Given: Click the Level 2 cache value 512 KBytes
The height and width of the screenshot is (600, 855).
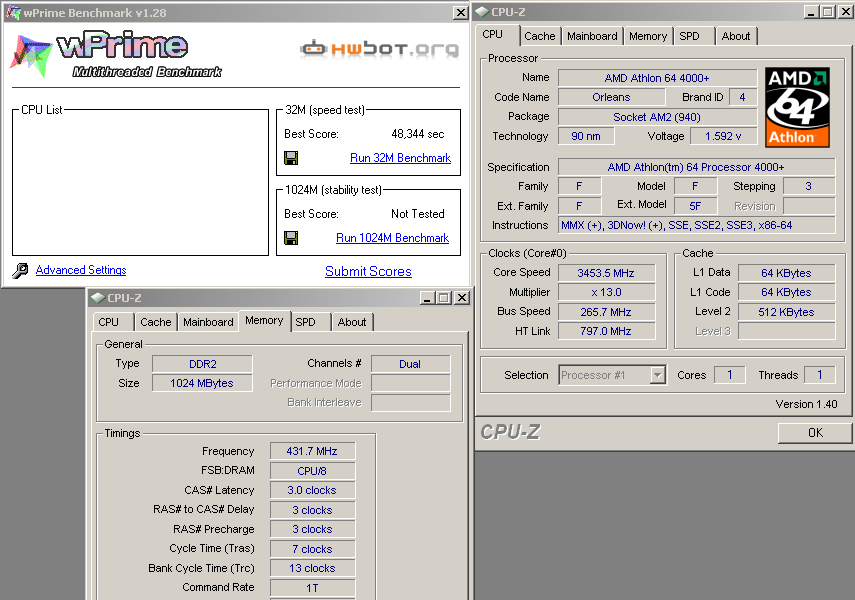Looking at the screenshot, I should (x=786, y=312).
